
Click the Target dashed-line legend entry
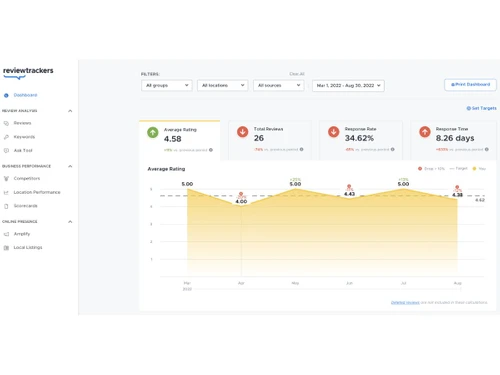pyautogui.click(x=459, y=169)
